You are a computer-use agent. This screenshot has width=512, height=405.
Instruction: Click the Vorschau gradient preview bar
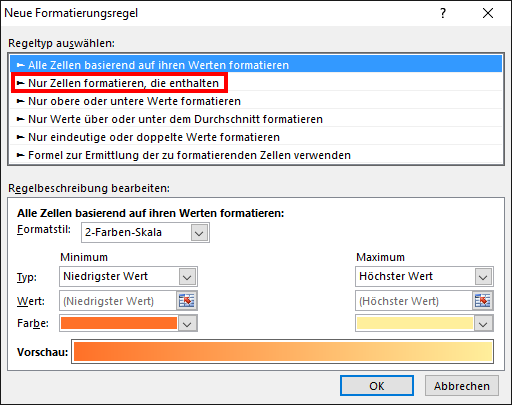[283, 352]
